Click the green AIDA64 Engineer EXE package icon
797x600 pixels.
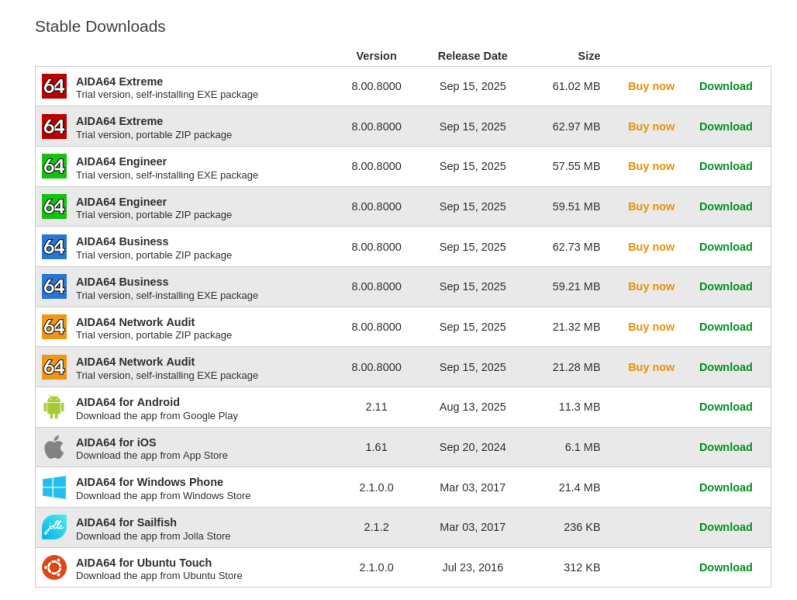point(54,166)
